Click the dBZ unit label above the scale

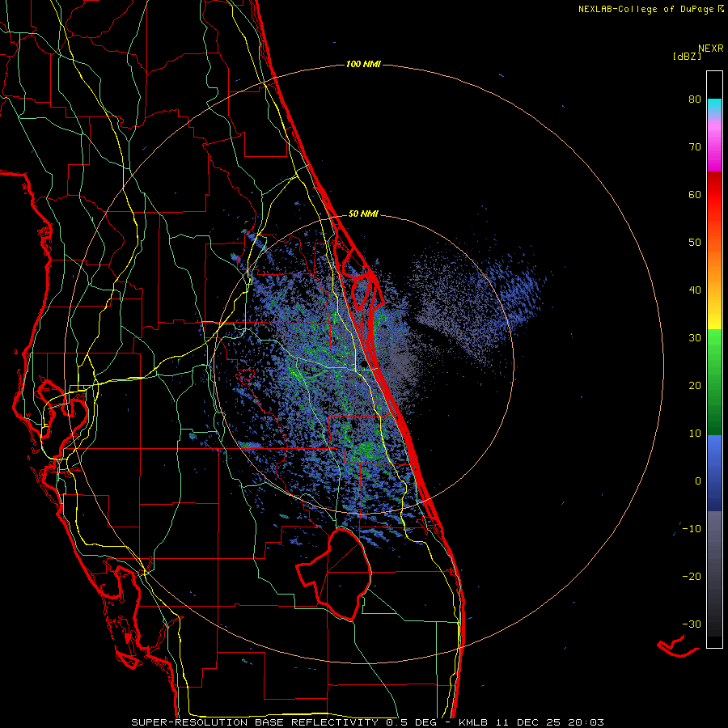coord(687,56)
